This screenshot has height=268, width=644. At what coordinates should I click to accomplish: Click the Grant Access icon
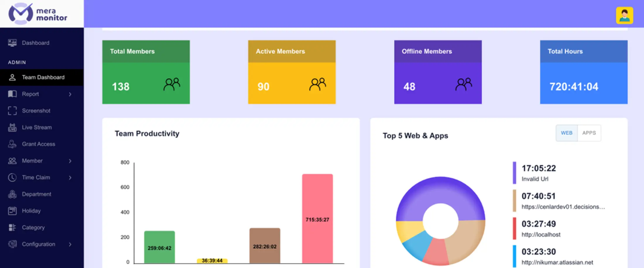[12, 144]
